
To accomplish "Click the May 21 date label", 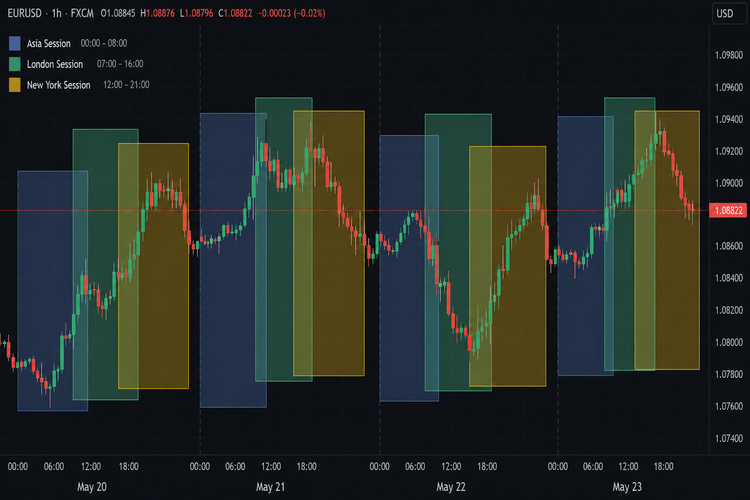I will [x=270, y=487].
